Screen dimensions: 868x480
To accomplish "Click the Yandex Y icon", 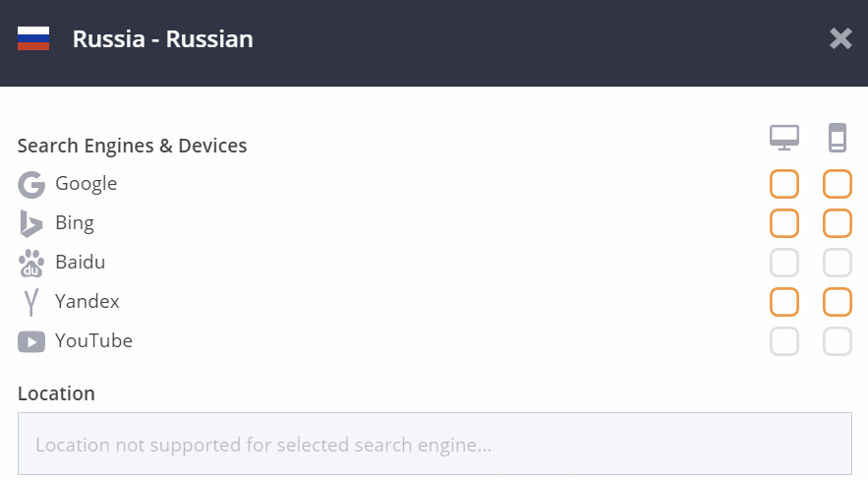I will point(31,302).
